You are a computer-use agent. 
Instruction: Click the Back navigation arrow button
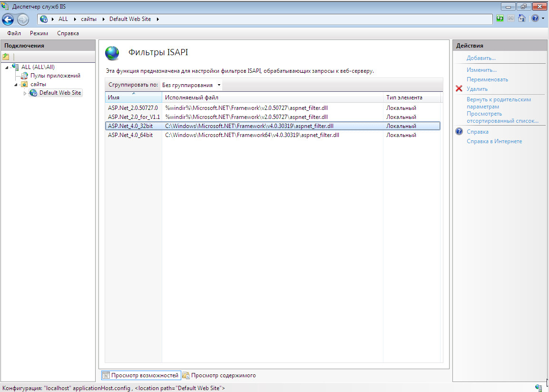coord(8,19)
